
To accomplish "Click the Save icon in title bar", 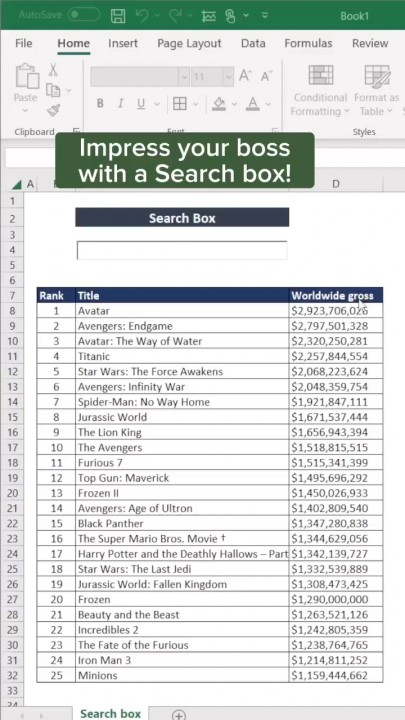I will (x=118, y=16).
